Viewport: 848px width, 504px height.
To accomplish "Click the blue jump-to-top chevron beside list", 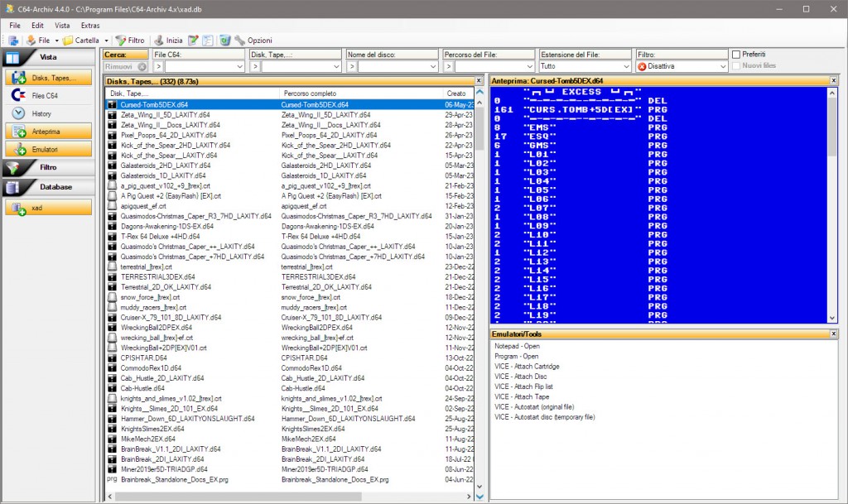I will click(479, 93).
